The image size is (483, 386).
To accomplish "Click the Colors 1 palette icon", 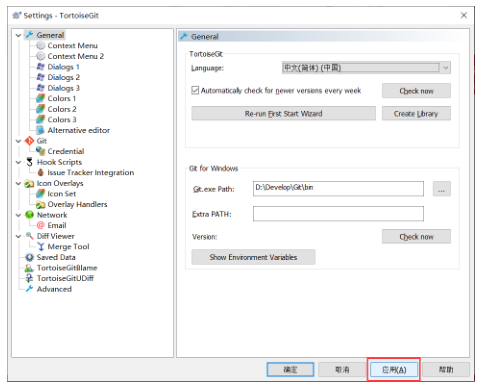I will click(x=40, y=98).
